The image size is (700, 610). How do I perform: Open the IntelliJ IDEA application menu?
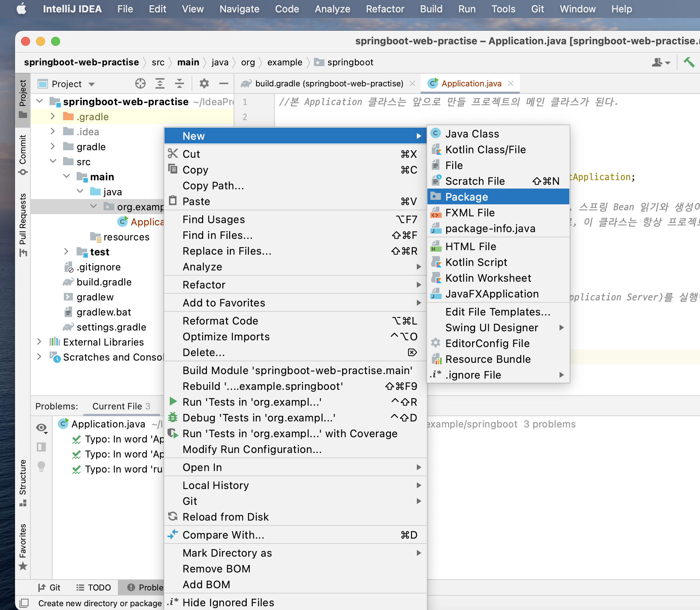point(72,9)
